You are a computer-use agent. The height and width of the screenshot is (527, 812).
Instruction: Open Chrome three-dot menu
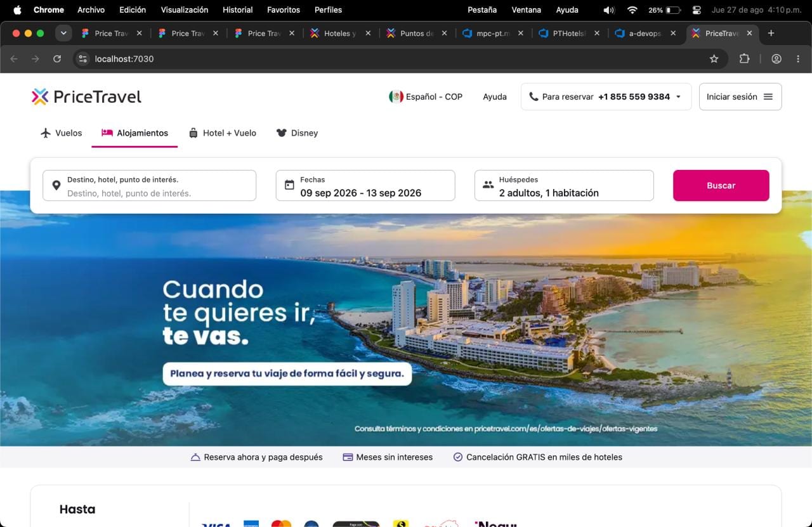pyautogui.click(x=798, y=59)
